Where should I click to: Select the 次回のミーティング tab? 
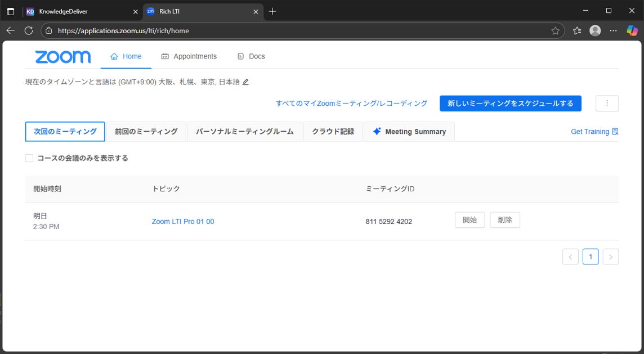coord(65,132)
